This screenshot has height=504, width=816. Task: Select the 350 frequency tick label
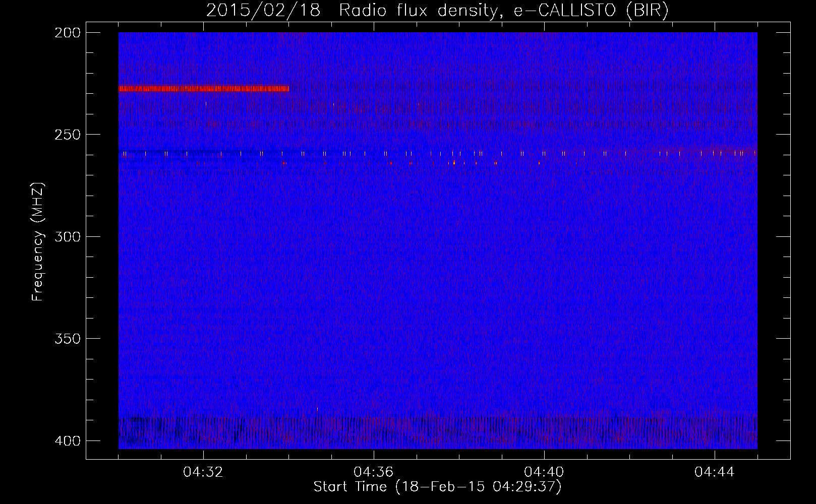[67, 338]
